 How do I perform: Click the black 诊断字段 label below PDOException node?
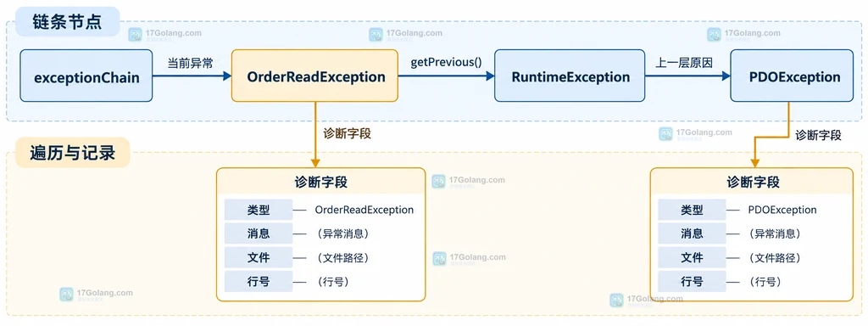818,135
